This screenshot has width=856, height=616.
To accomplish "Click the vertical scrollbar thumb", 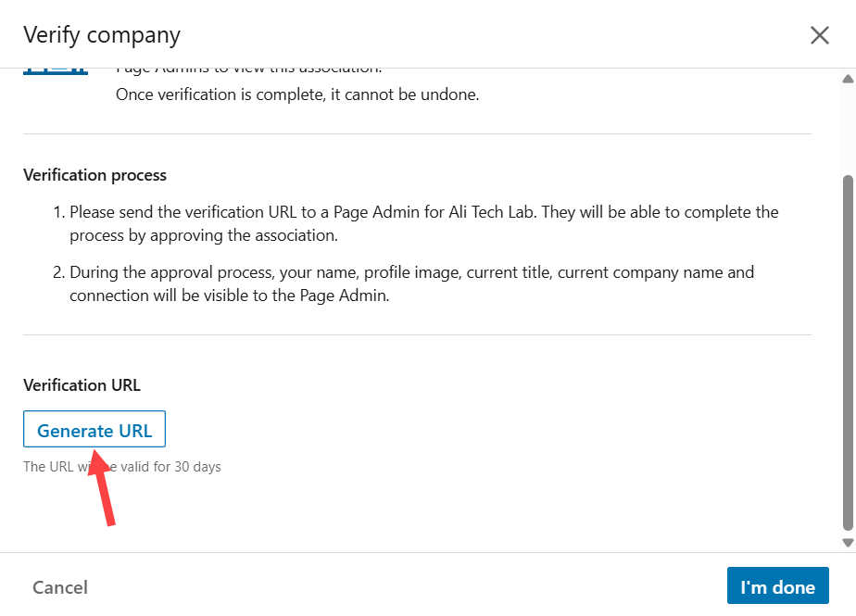I will [x=847, y=352].
